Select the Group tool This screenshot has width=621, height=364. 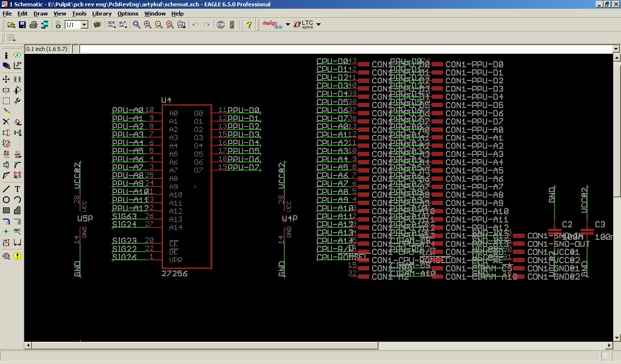[6, 101]
